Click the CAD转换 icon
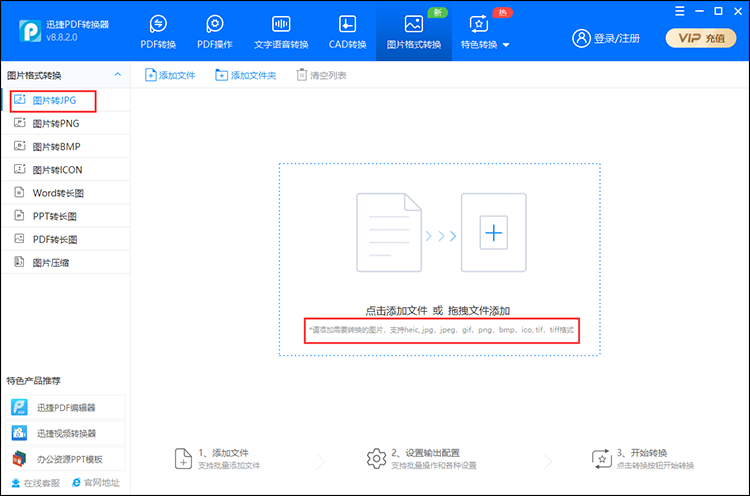Image resolution: width=750 pixels, height=496 pixels. pyautogui.click(x=347, y=23)
